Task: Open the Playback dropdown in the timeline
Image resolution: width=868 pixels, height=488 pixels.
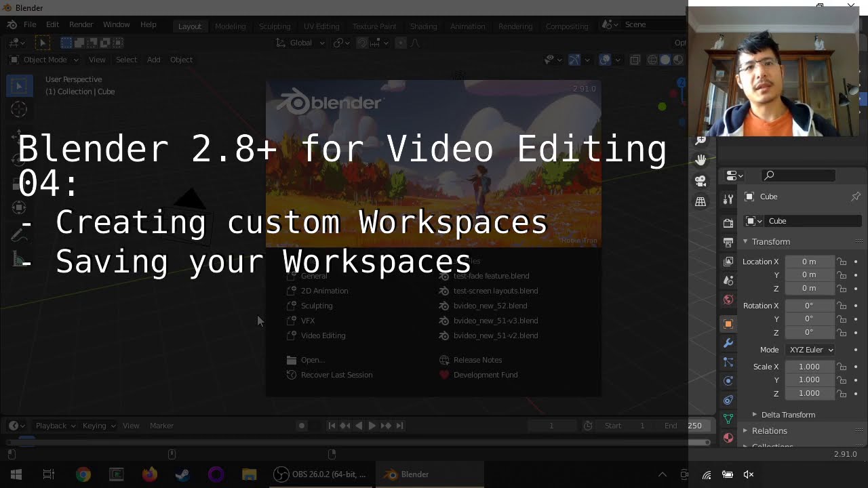Action: tap(56, 426)
